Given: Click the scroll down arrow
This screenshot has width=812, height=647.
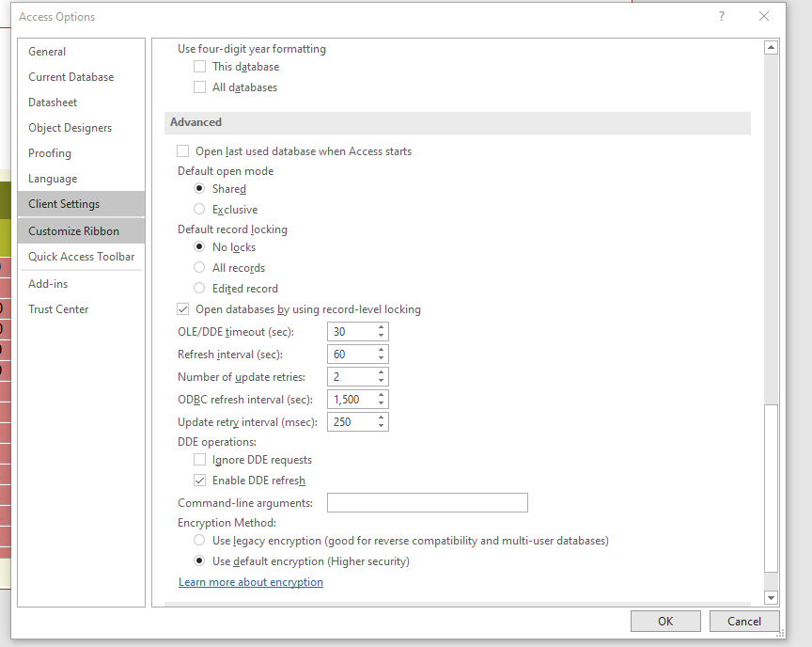Looking at the screenshot, I should click(771, 597).
